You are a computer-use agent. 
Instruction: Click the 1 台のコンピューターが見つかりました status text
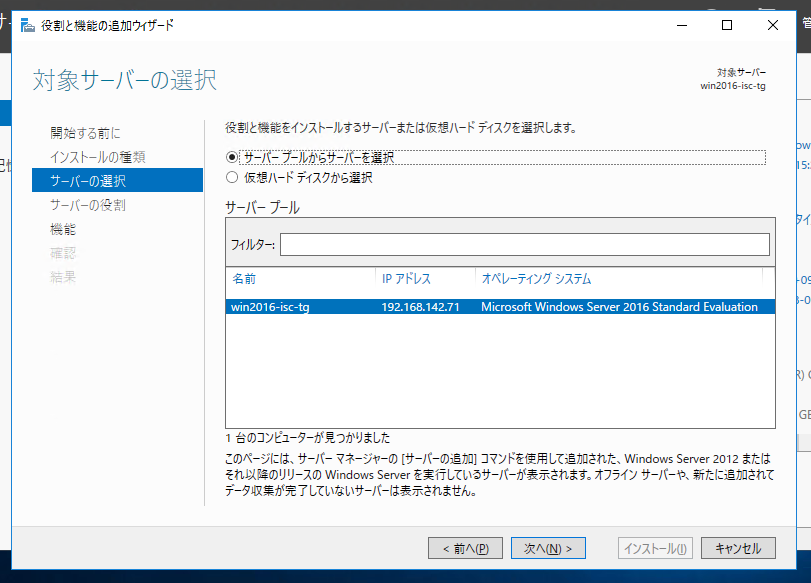308,438
